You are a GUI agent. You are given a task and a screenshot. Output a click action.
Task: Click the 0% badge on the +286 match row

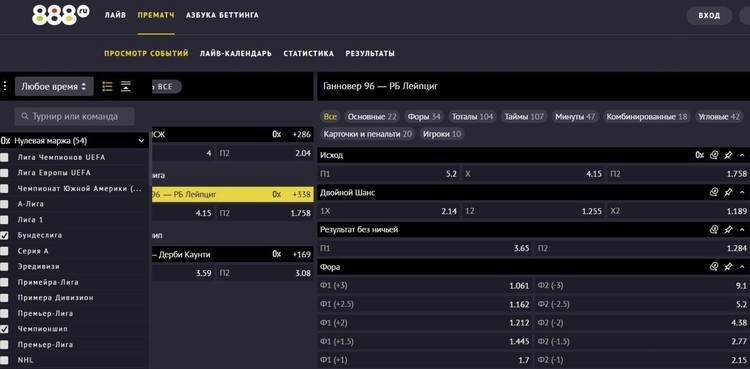[277, 135]
